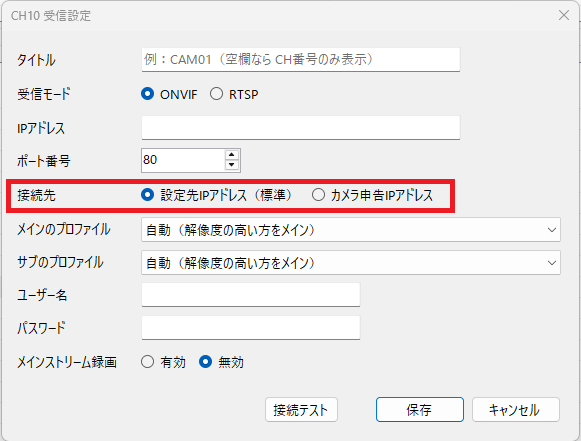Click the IPアドレス input field
581x441 pixels.
[x=301, y=128]
